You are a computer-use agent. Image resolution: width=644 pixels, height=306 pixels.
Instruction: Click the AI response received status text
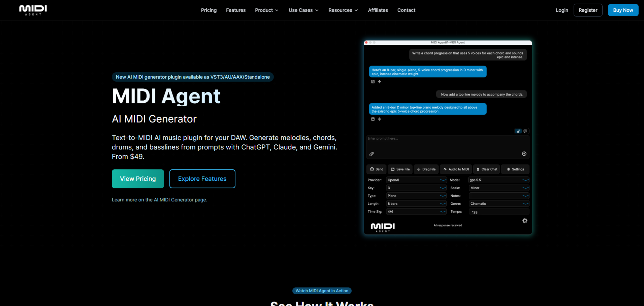pos(448,225)
